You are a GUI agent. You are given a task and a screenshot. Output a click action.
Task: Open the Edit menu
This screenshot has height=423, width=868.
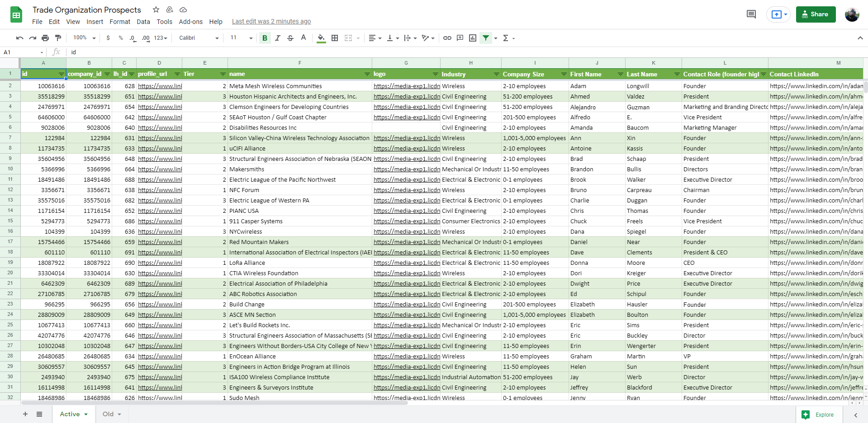(x=54, y=22)
